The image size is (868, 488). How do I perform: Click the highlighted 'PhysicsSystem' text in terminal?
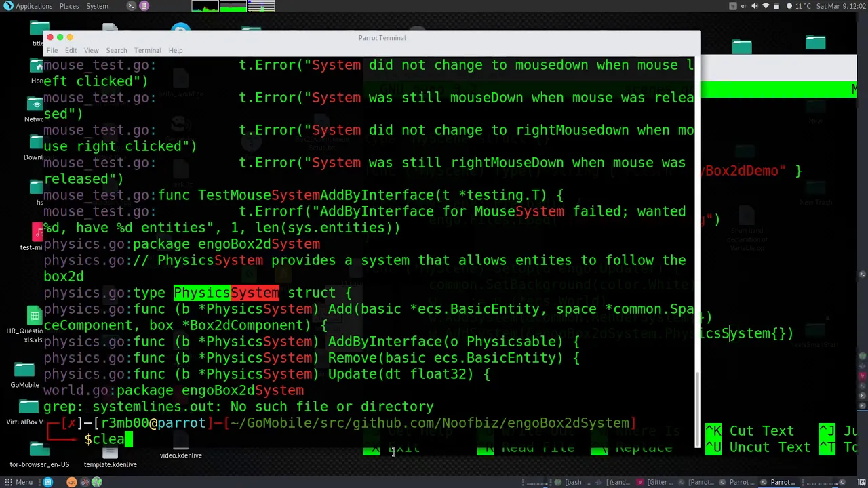point(226,293)
